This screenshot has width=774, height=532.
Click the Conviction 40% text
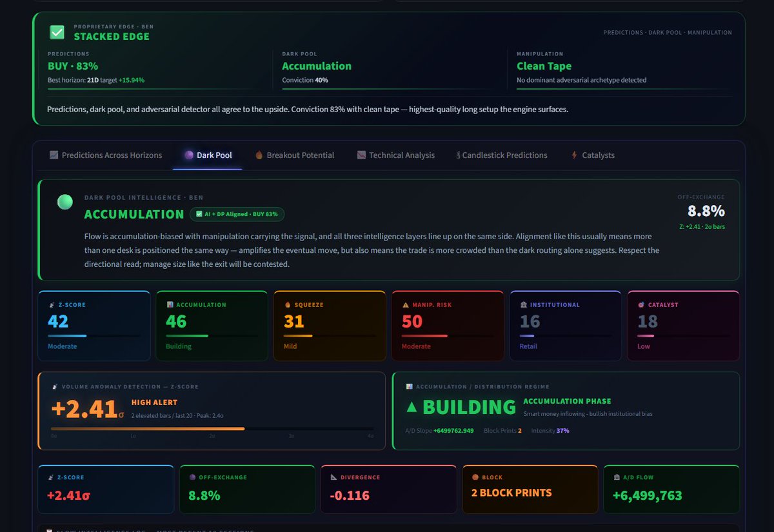305,80
